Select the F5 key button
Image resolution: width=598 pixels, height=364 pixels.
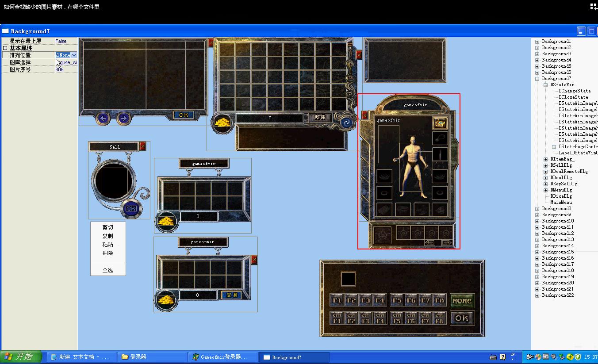pos(397,300)
